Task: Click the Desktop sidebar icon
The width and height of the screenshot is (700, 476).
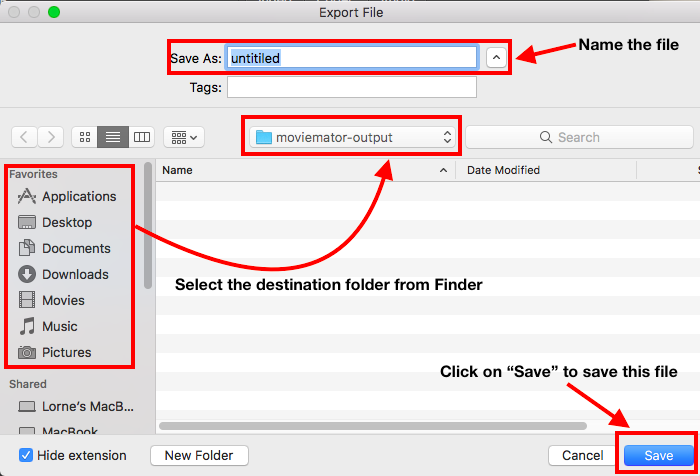Action: [27, 222]
